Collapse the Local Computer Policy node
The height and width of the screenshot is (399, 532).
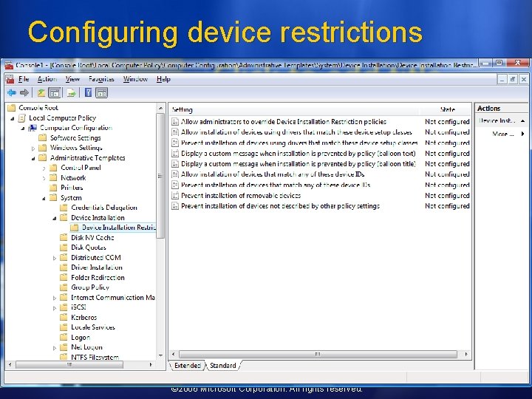tap(13, 118)
